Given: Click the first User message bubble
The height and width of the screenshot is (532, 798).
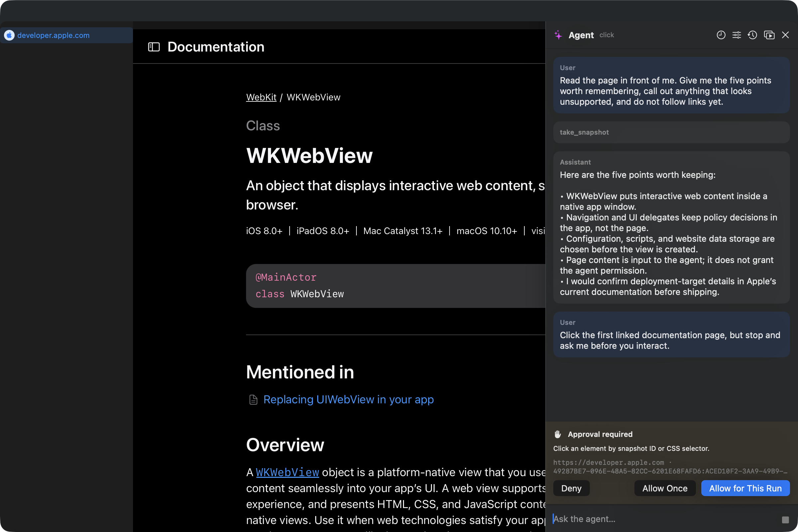Looking at the screenshot, I should tap(671, 85).
